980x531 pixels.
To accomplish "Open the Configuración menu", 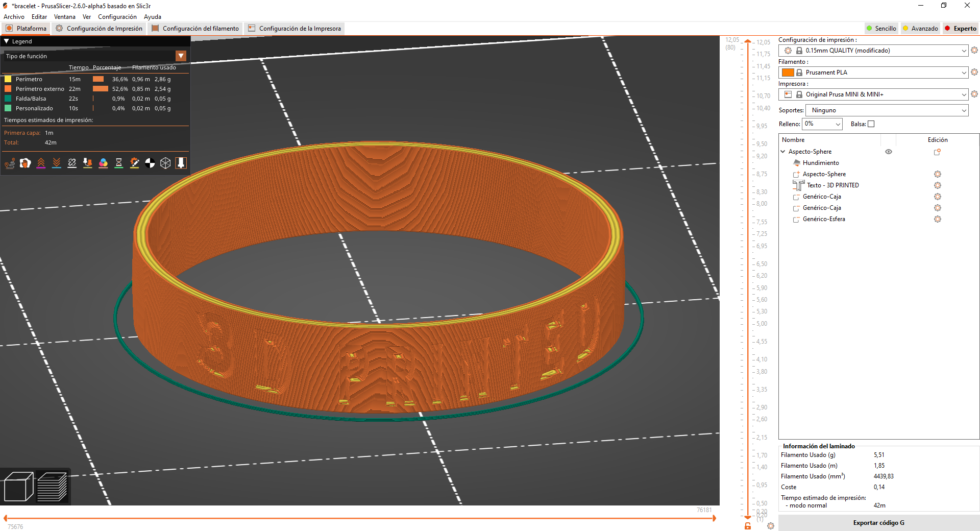I will pyautogui.click(x=117, y=17).
